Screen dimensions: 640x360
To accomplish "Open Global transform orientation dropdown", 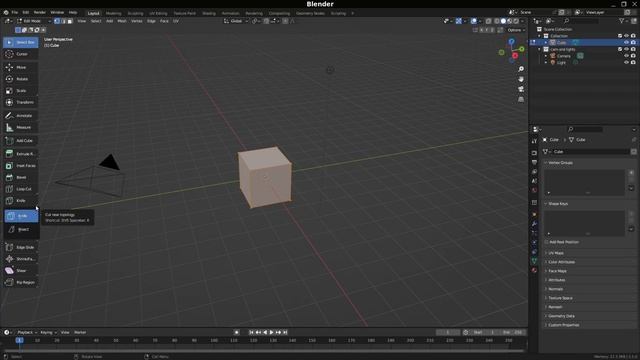I will (x=236, y=21).
